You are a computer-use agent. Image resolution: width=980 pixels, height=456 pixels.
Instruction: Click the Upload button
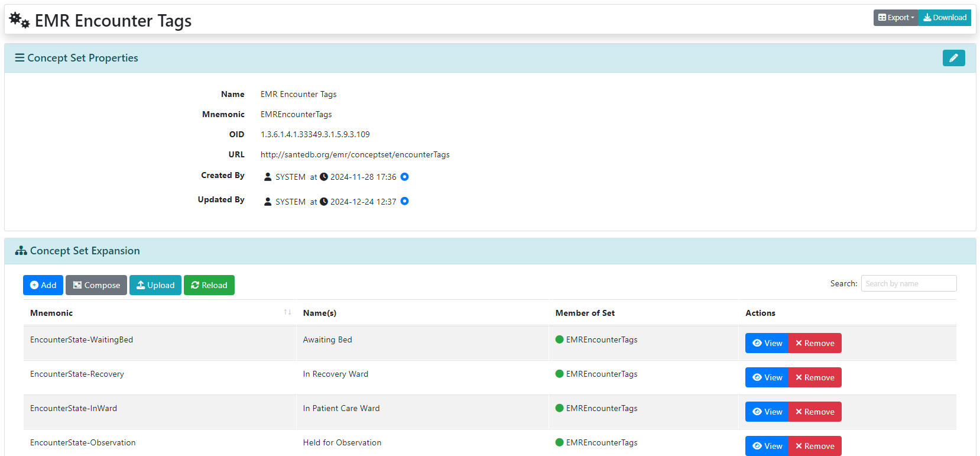click(x=155, y=285)
